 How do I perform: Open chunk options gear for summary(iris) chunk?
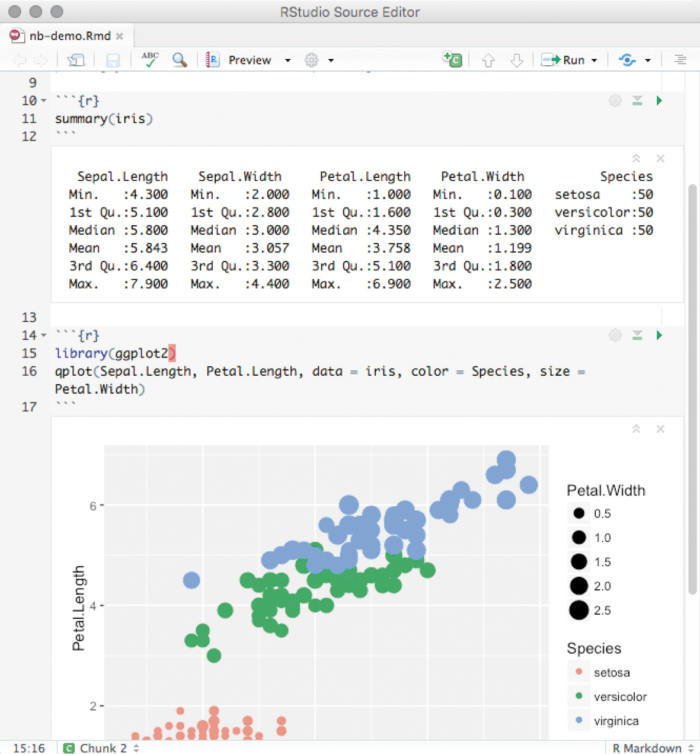point(615,101)
